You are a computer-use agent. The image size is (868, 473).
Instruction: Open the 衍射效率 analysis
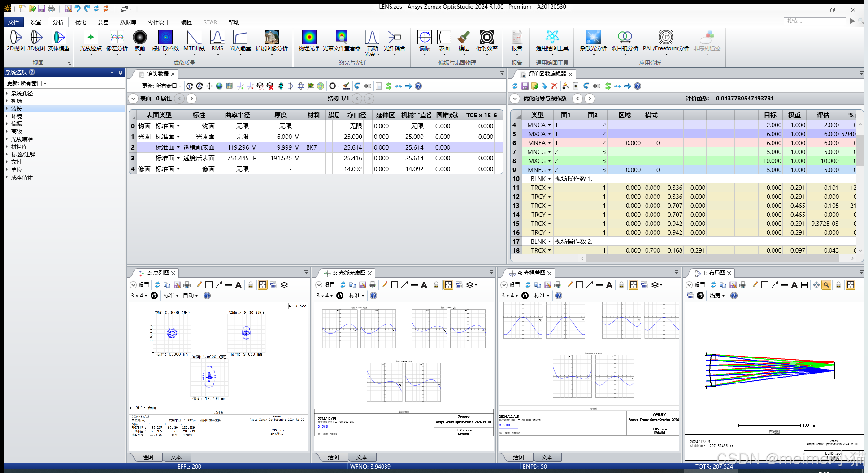[487, 43]
